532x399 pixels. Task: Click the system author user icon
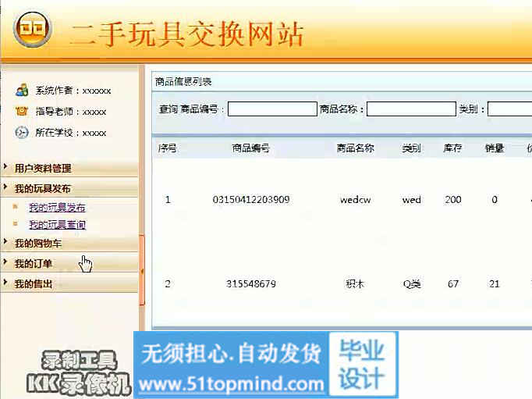pos(22,91)
